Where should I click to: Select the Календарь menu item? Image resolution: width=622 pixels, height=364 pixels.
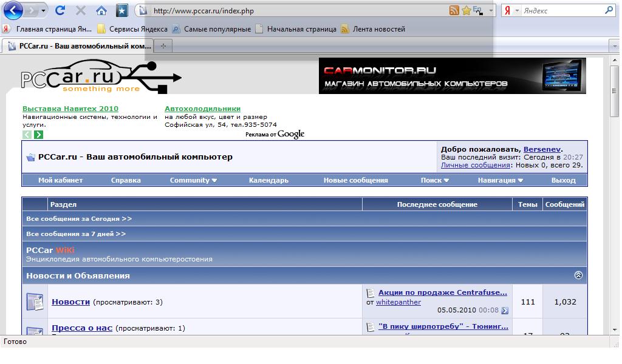click(x=268, y=180)
